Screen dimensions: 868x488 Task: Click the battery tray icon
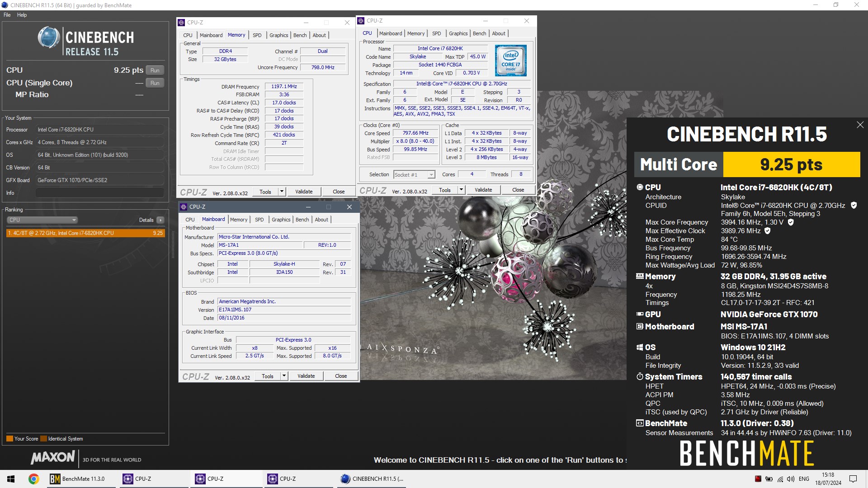(x=769, y=479)
